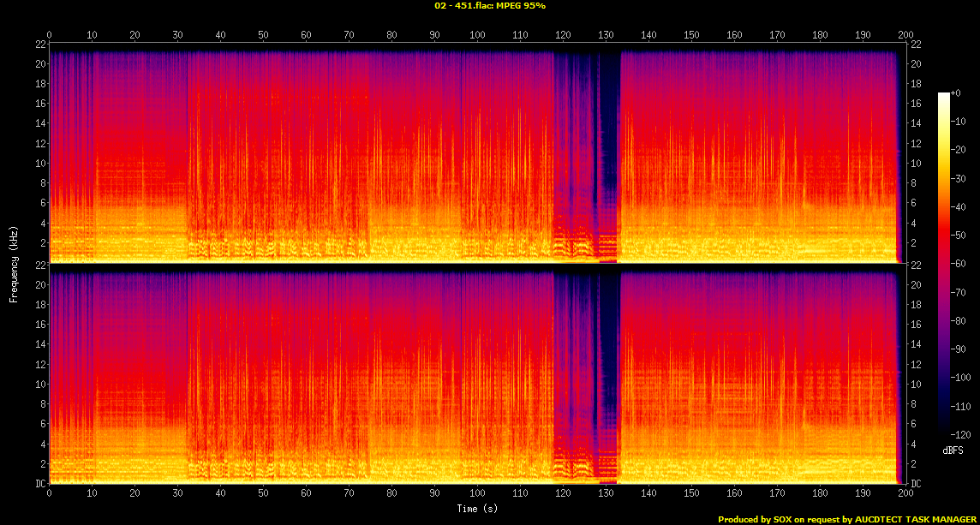Click the DC label left of the lower spectrogram

(x=40, y=484)
